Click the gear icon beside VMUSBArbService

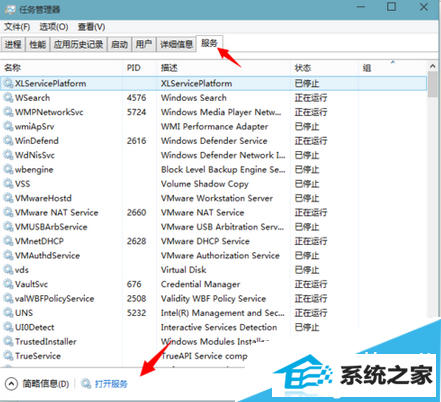(8, 226)
